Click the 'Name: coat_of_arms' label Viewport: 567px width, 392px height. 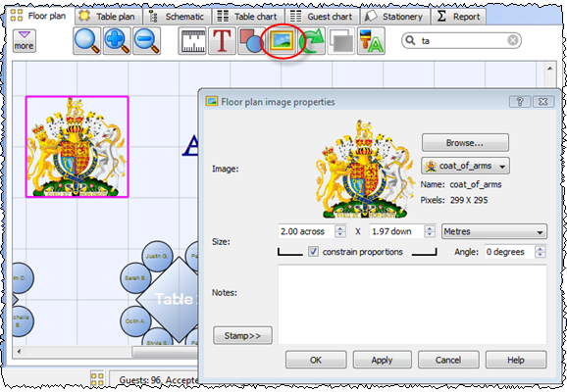tap(461, 184)
